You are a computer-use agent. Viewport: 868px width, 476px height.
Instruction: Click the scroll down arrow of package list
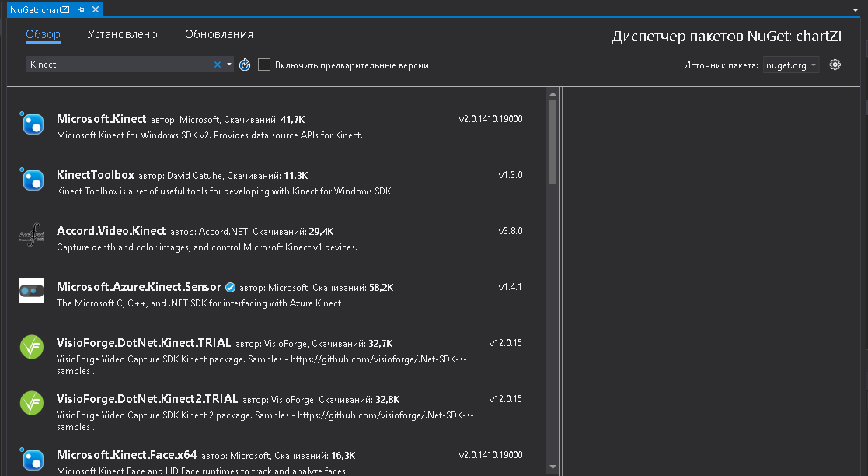(x=553, y=467)
